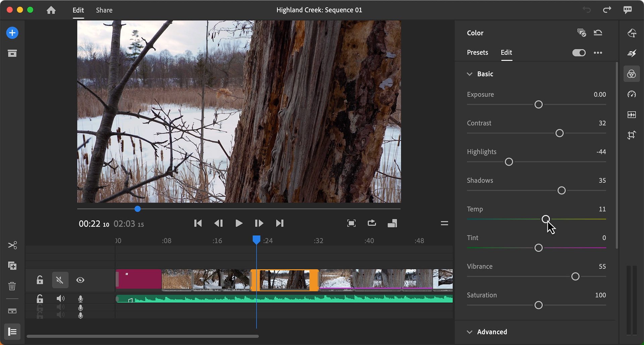Viewport: 644px width, 345px height.
Task: Switch to the Edit workspace tab
Action: [x=78, y=10]
